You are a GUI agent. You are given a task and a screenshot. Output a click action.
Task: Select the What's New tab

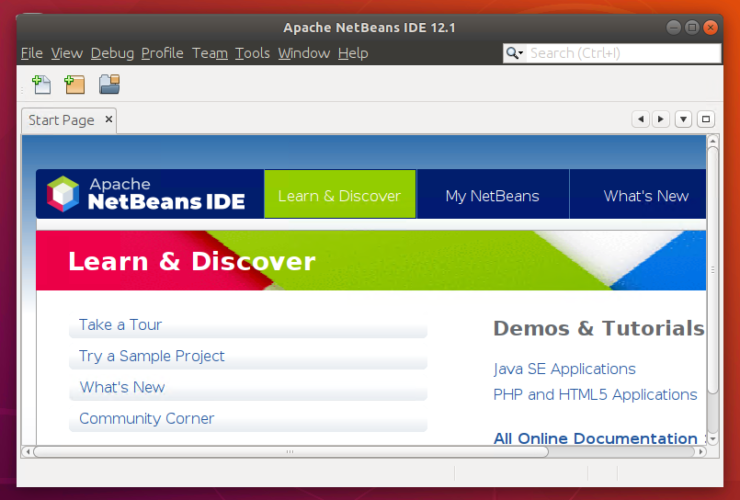(645, 196)
